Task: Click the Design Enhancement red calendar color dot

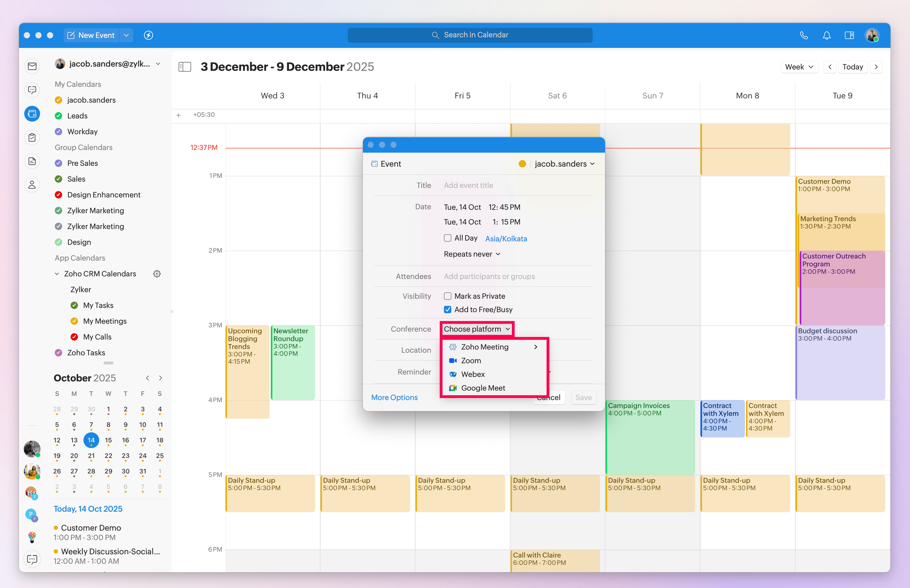Action: 58,195
